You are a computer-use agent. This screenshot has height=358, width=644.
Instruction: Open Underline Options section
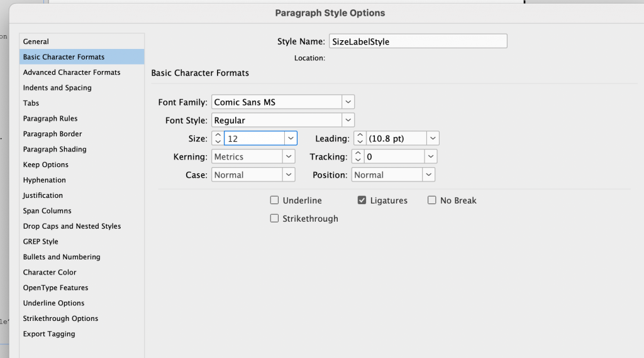coord(82,303)
